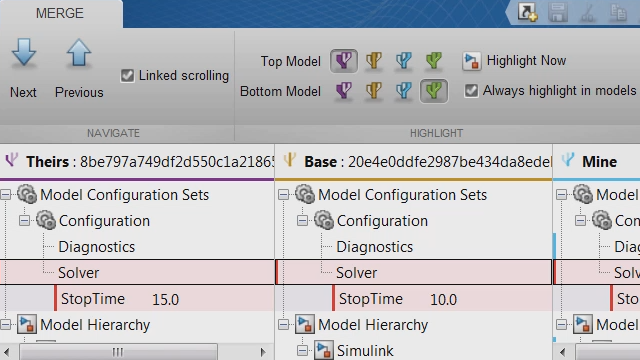Select gold Base highlight for Top Model
This screenshot has height=360, width=640.
tap(373, 61)
